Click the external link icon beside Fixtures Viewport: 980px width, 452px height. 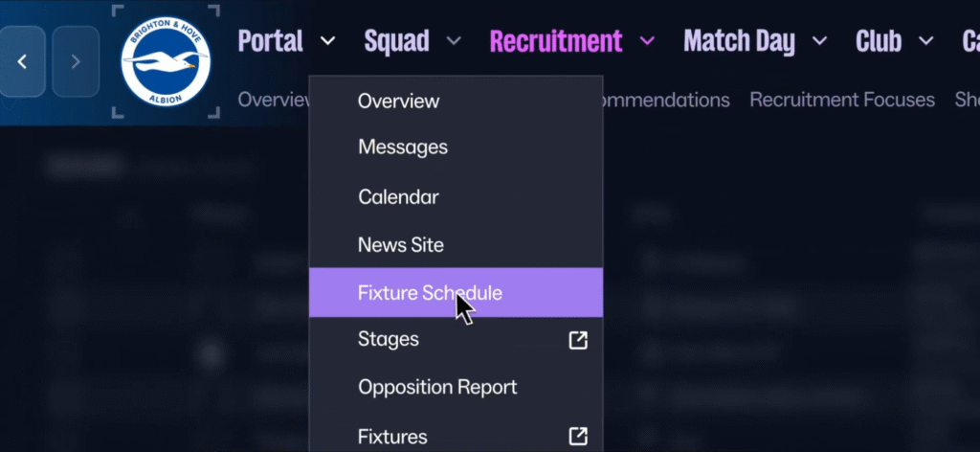coord(578,436)
